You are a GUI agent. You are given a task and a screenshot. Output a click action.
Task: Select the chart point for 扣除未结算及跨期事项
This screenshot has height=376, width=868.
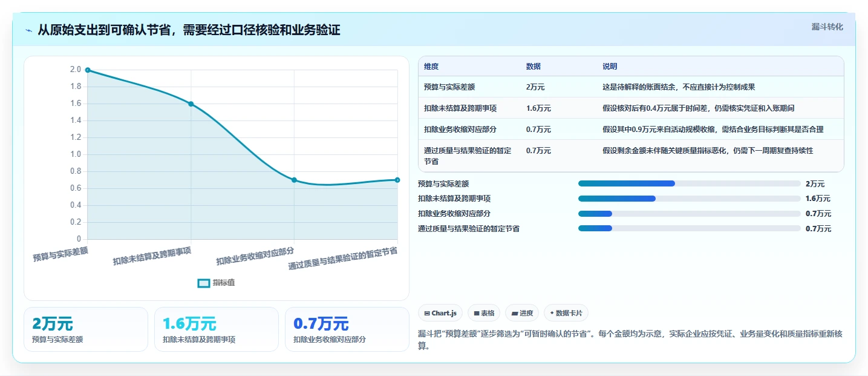191,104
